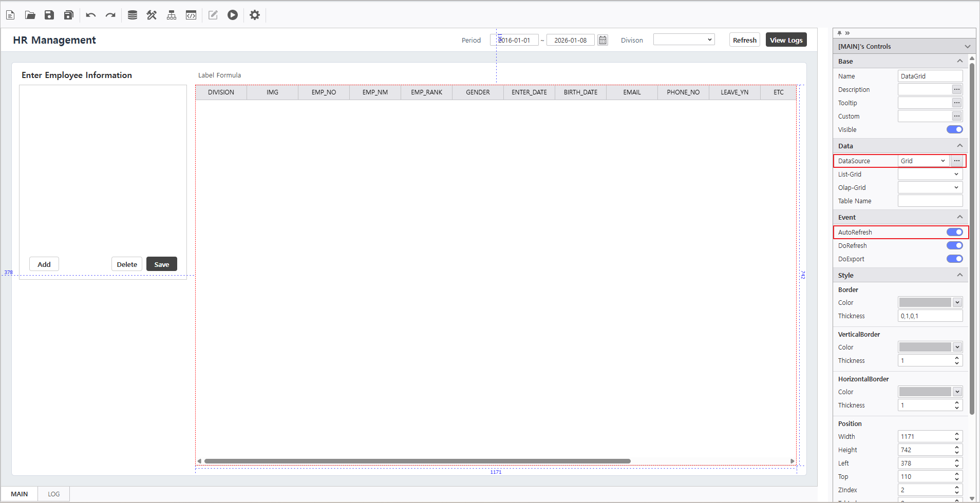Open the settings gear icon
Viewport: 980px width, 503px height.
pos(255,15)
